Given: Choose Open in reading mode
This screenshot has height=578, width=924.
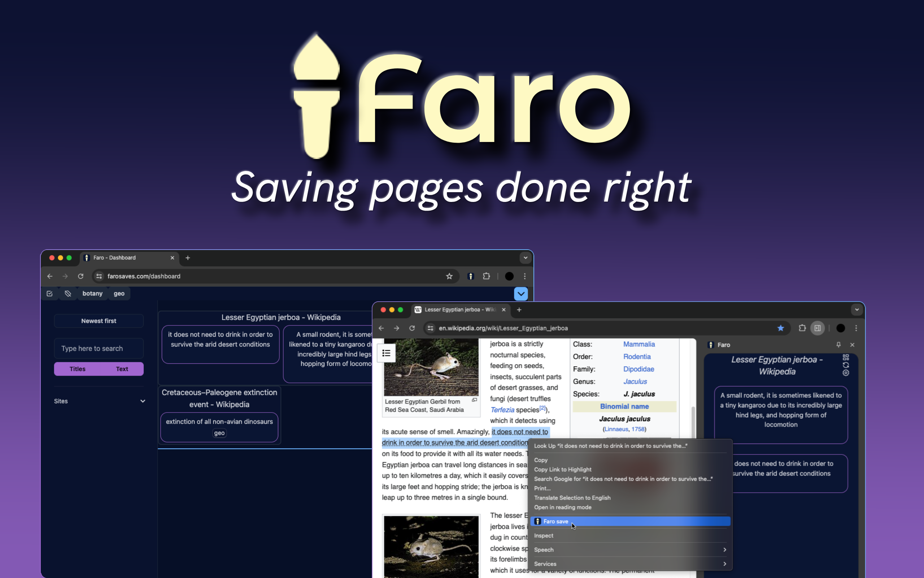Looking at the screenshot, I should pyautogui.click(x=630, y=507).
